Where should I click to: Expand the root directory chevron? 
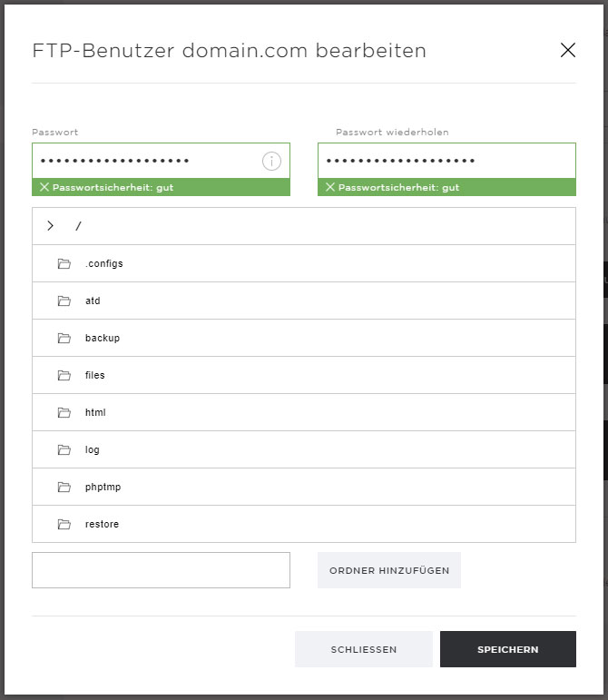51,226
